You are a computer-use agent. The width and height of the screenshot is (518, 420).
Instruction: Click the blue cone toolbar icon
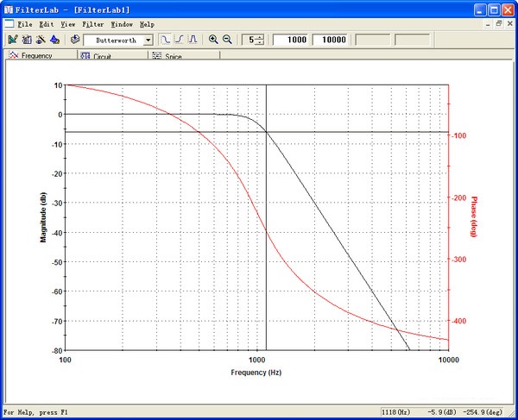point(54,40)
